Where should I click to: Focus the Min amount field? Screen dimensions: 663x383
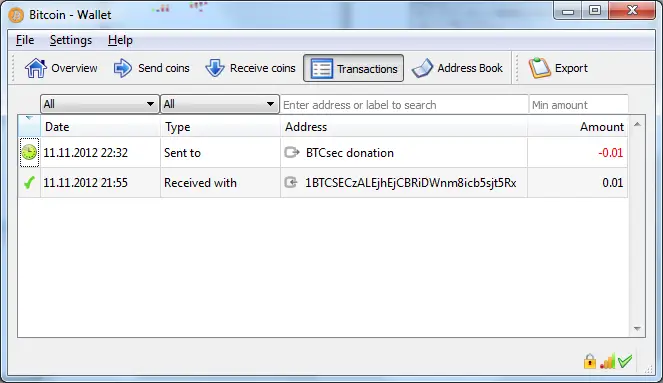[x=578, y=104]
